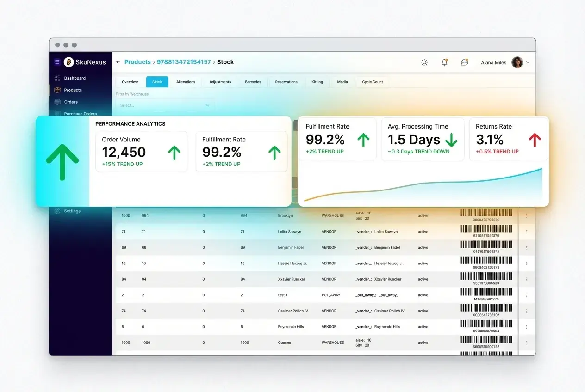Screen dimensions: 585x392
Task: Open the row actions menu for Brooklyn stock
Action: tap(527, 215)
